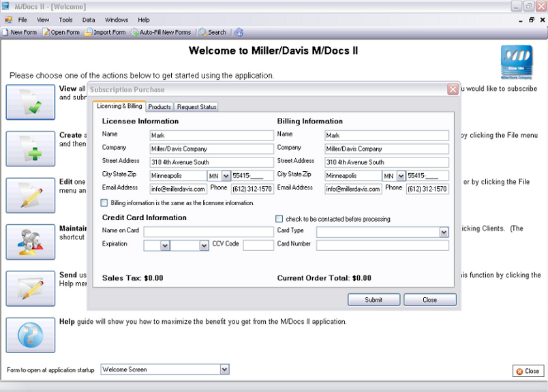The height and width of the screenshot is (392, 548).
Task: Click billing City field Minneapolis
Action: click(353, 175)
